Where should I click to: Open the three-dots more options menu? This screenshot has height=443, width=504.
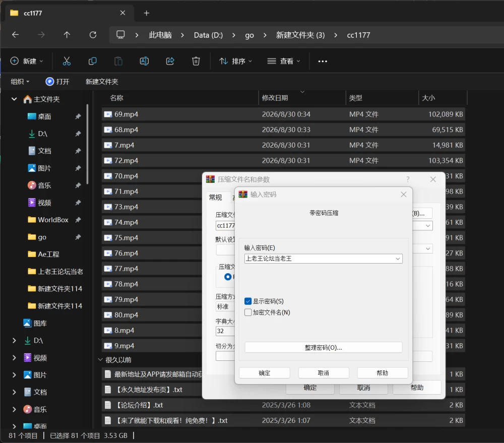coord(323,61)
